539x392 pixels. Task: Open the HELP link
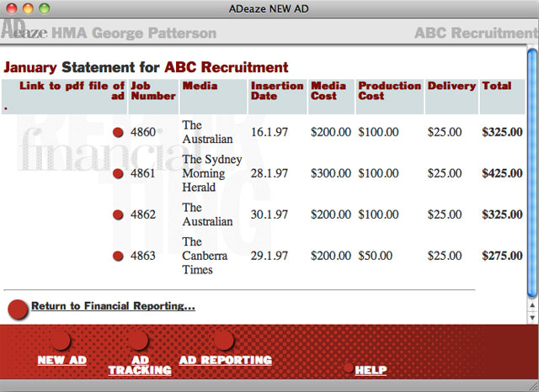pyautogui.click(x=371, y=370)
